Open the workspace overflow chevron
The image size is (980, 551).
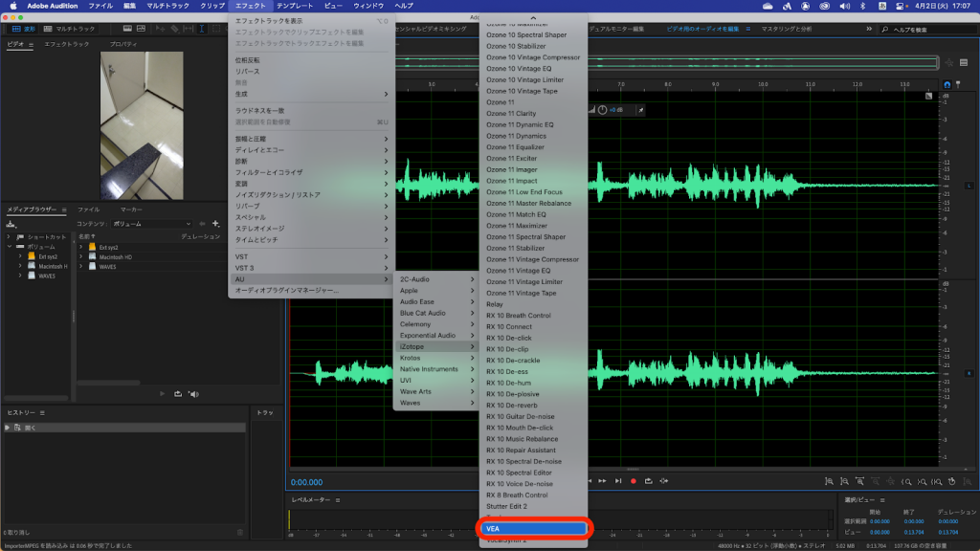(x=869, y=29)
